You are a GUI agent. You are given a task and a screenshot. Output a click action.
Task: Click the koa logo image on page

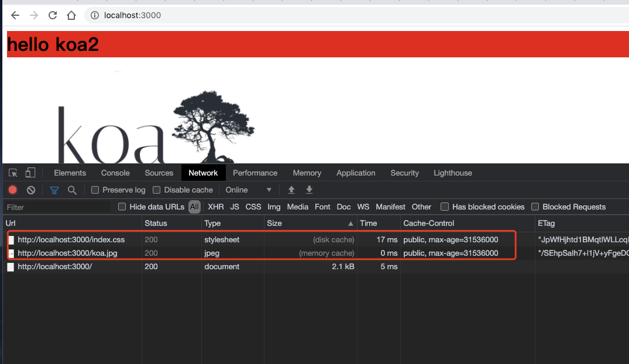156,127
